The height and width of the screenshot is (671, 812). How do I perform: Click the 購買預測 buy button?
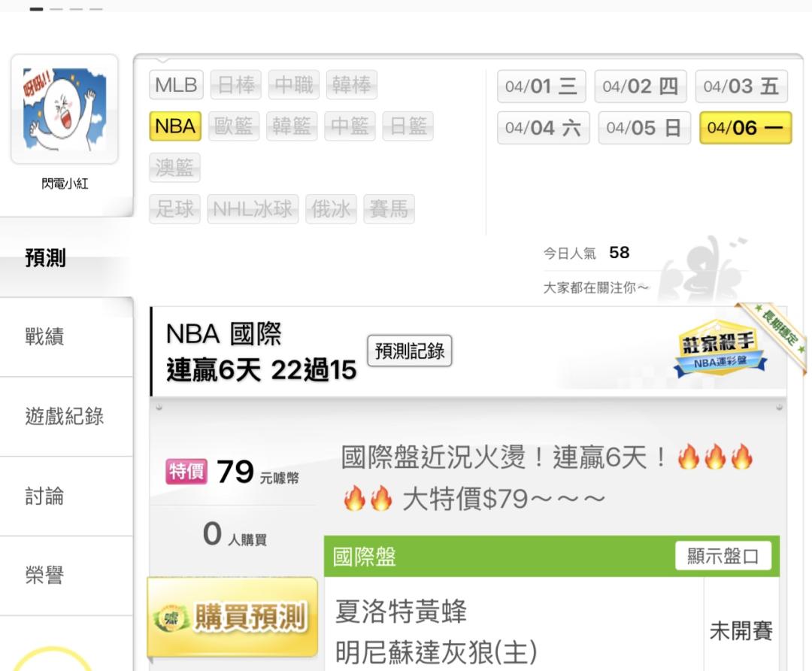pos(232,617)
